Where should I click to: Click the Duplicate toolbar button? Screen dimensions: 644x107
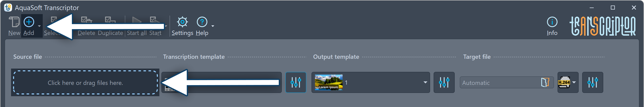[x=110, y=33]
